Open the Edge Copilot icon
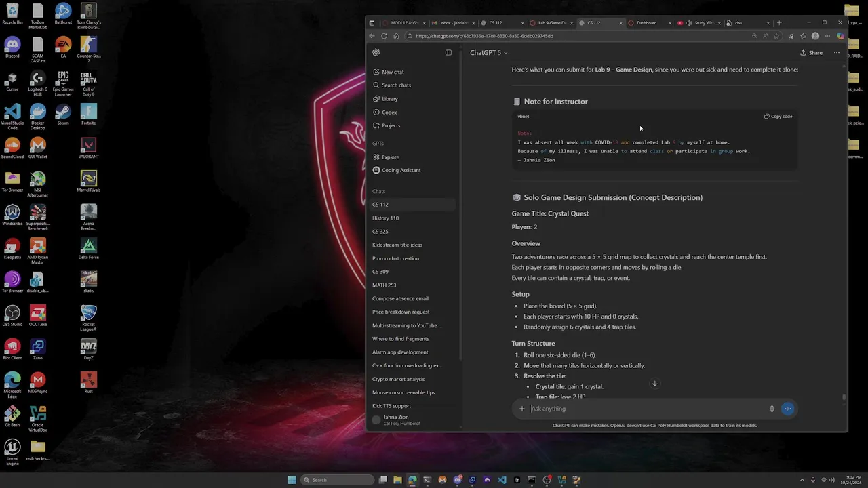The height and width of the screenshot is (488, 868). click(840, 36)
